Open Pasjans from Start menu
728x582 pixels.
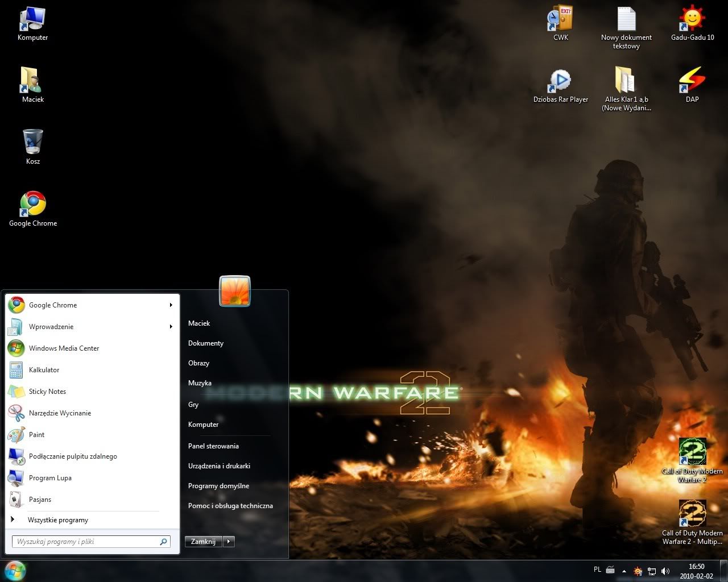[x=91, y=500]
